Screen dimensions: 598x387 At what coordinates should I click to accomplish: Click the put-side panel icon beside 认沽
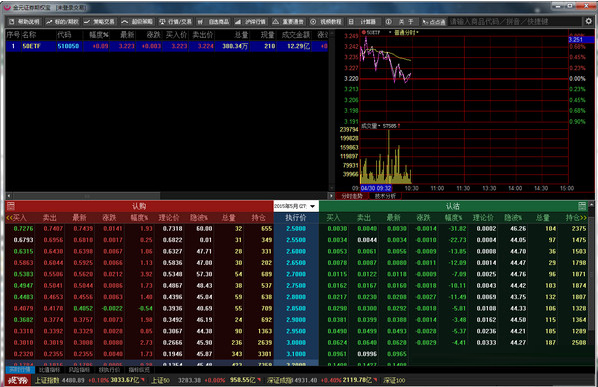point(582,206)
